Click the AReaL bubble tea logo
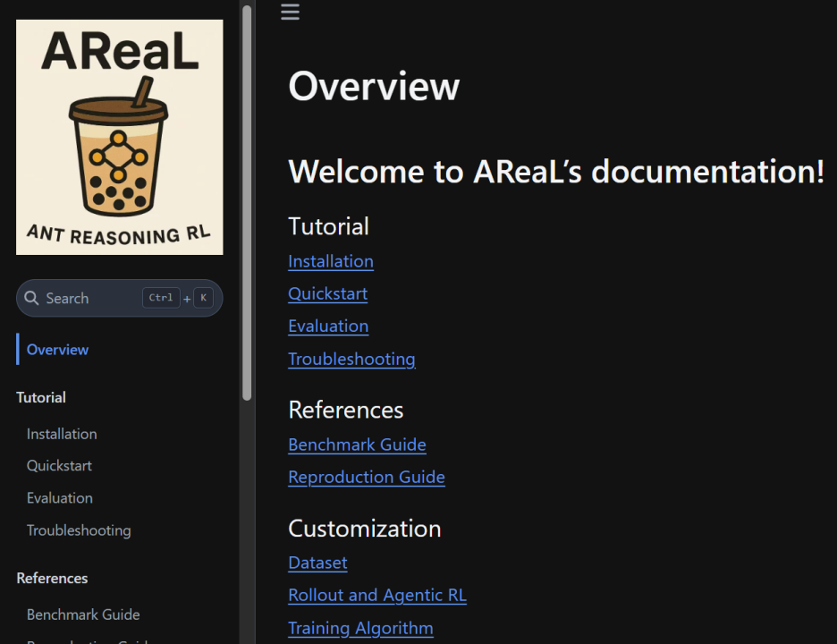Screen dimensions: 837x644 pos(120,137)
